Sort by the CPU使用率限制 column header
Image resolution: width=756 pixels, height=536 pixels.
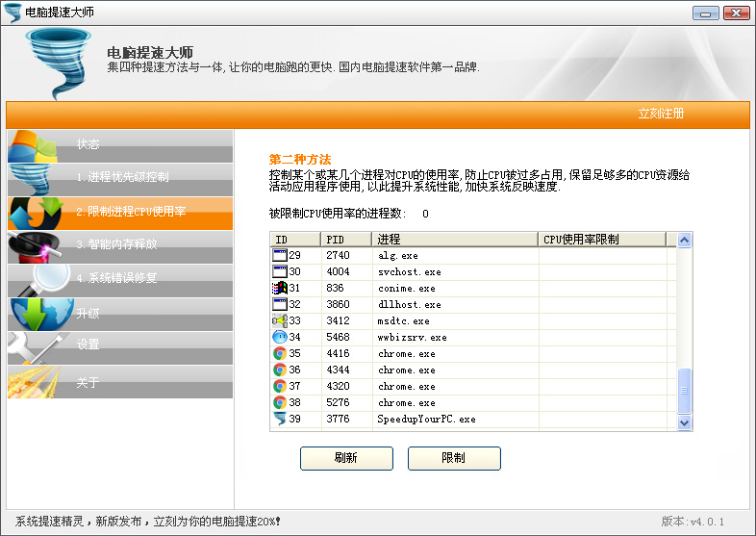pyautogui.click(x=606, y=239)
